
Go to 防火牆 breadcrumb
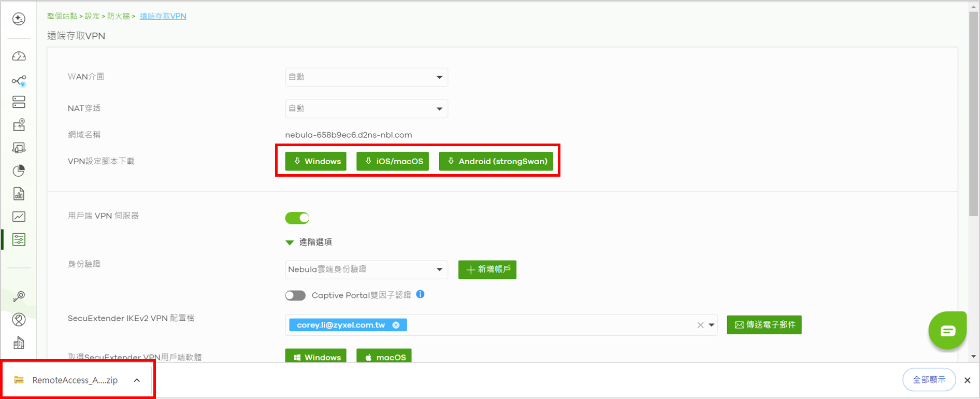tap(119, 16)
